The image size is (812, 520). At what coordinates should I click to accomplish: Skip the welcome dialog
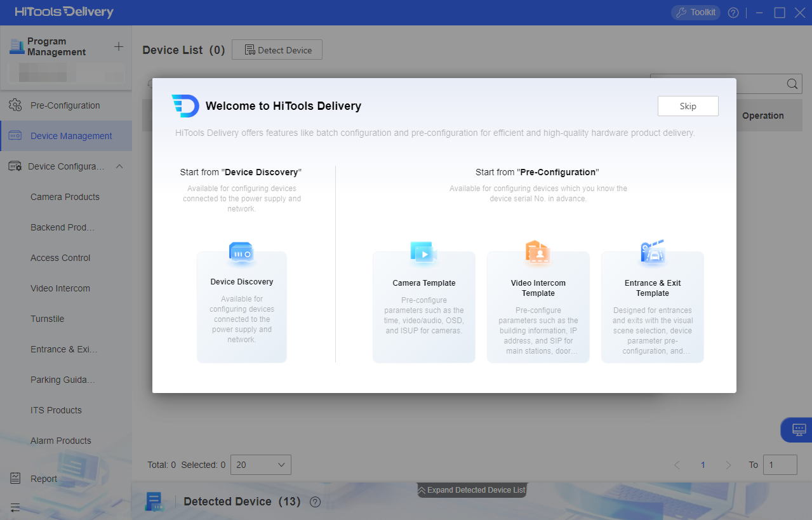pos(688,106)
